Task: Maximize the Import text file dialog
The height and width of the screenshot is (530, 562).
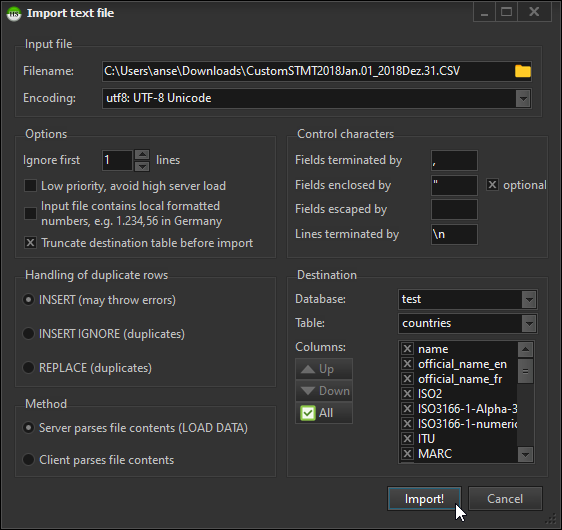Action: click(506, 13)
